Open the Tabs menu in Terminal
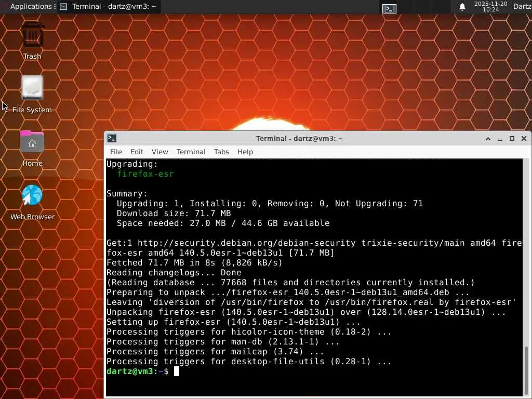Screen dimensions: 532x399 (x=221, y=152)
